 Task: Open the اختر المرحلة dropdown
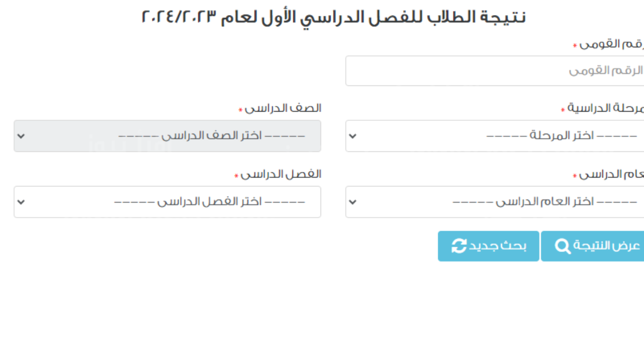point(494,136)
